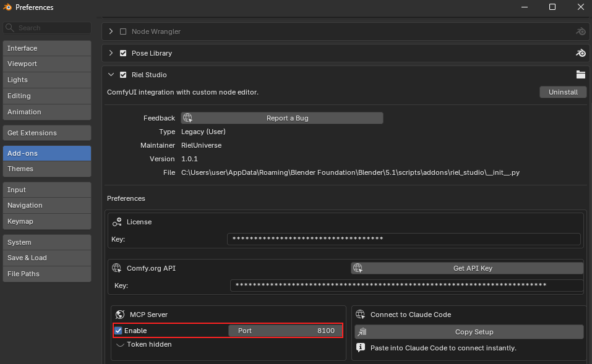This screenshot has height=364, width=592.
Task: Collapse the Riel Studio add-on details
Action: (x=111, y=75)
